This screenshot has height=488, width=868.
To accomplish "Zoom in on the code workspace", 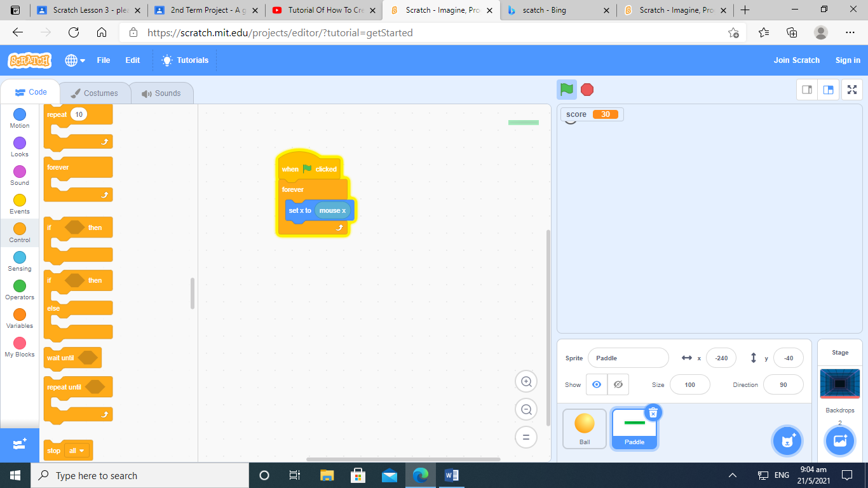I will pyautogui.click(x=526, y=381).
